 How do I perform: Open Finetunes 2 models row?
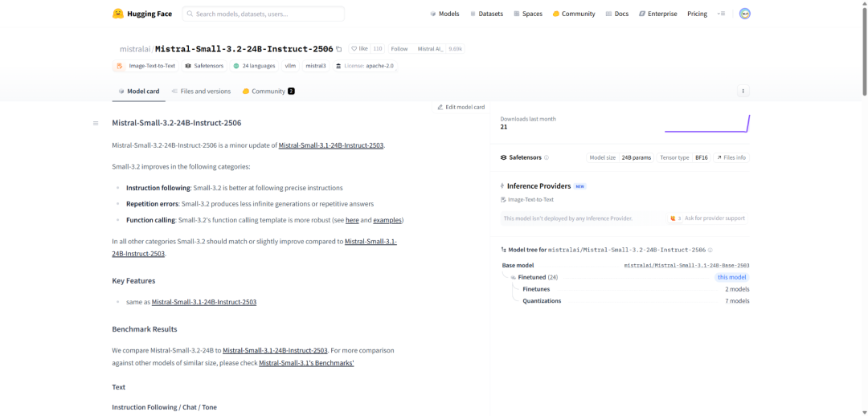(636, 289)
